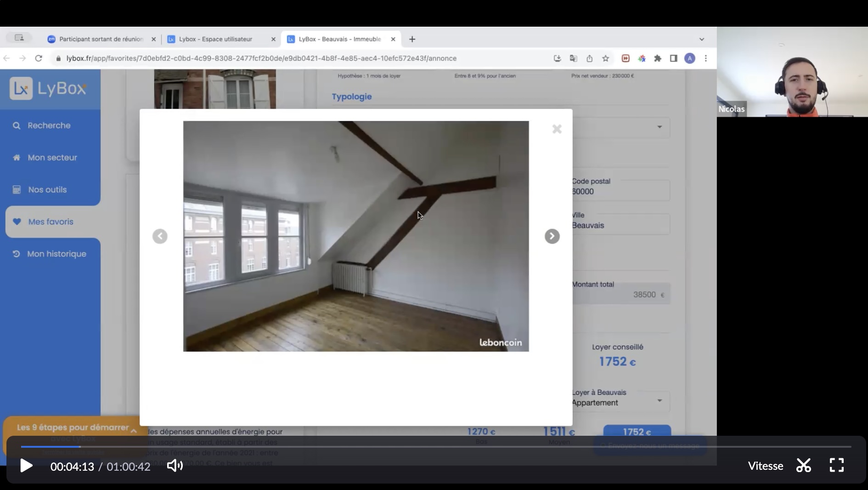Show previous photo in gallery

coord(160,236)
